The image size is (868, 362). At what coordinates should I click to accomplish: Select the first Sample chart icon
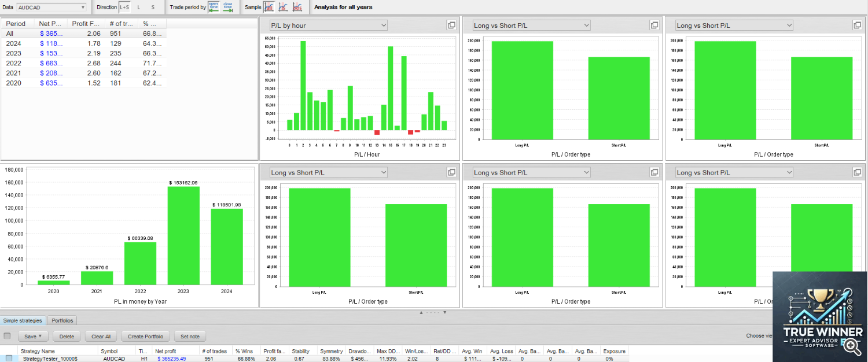[x=269, y=7]
